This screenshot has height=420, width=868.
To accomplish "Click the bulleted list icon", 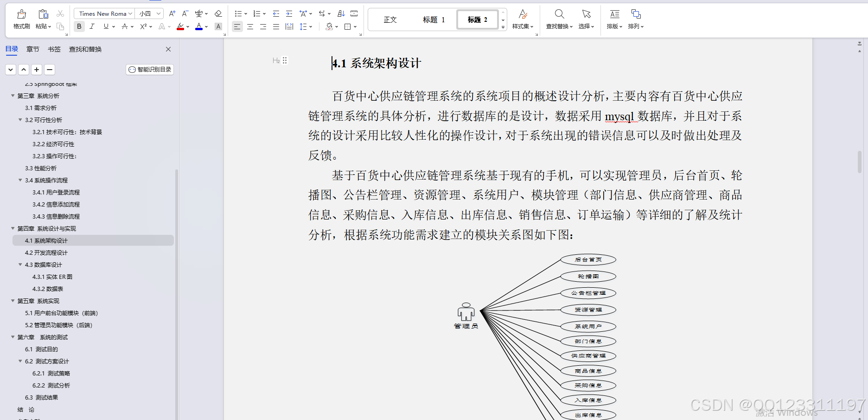I will click(x=238, y=13).
